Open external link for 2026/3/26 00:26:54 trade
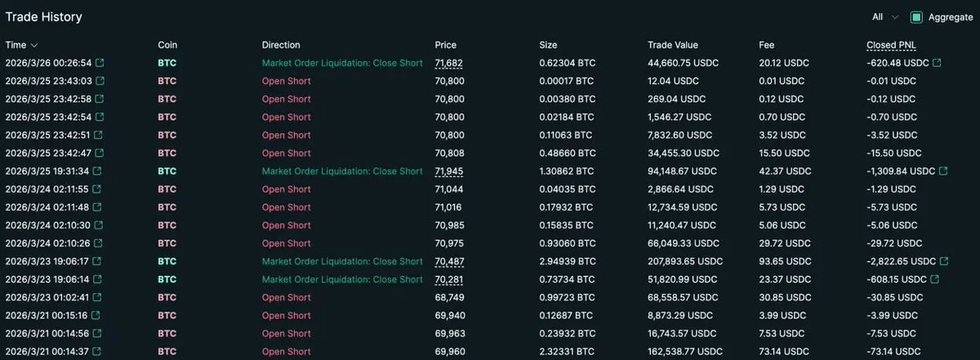Viewport: 980px width, 360px height. tap(100, 63)
